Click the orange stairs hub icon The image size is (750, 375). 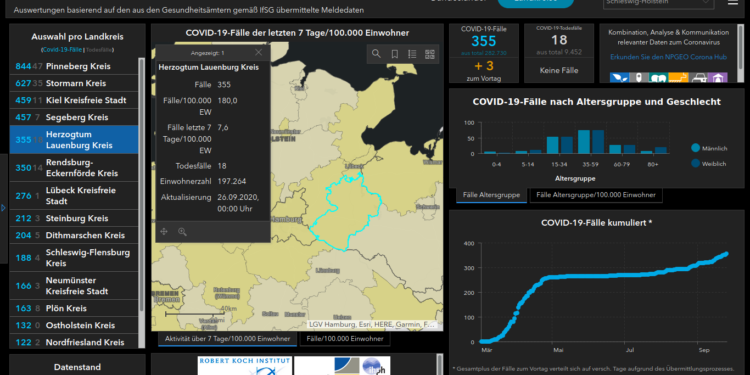tap(678, 77)
